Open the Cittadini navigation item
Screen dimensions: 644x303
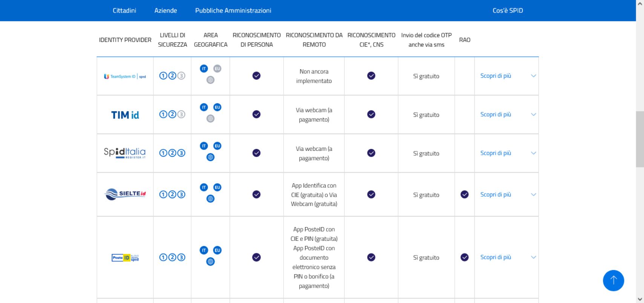coord(124,11)
